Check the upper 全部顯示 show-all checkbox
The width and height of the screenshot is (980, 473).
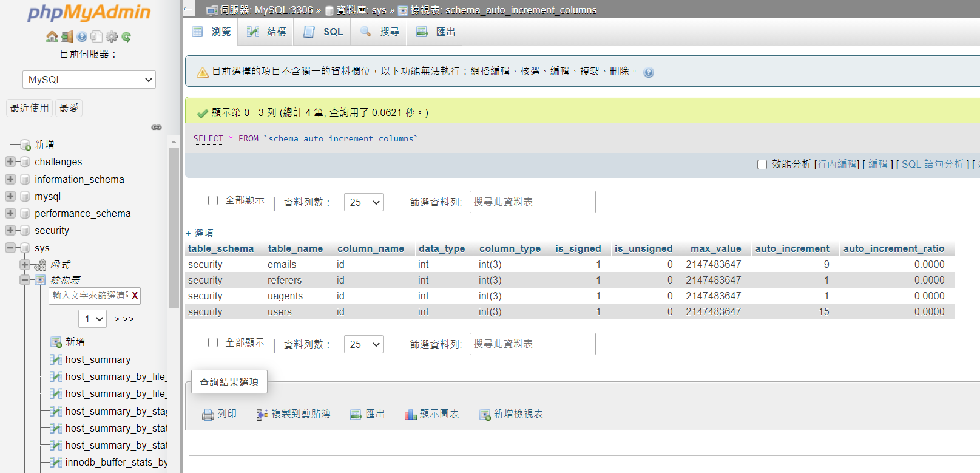pos(213,200)
